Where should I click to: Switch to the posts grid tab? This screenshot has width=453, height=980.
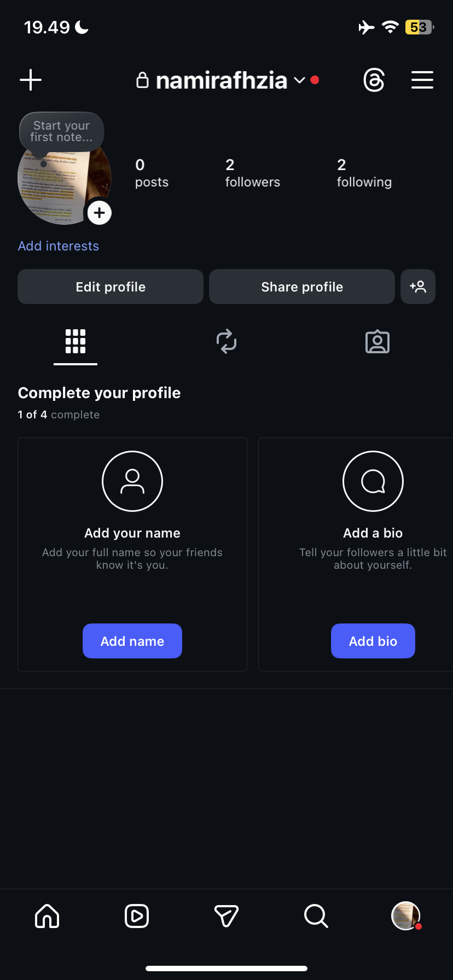(75, 342)
